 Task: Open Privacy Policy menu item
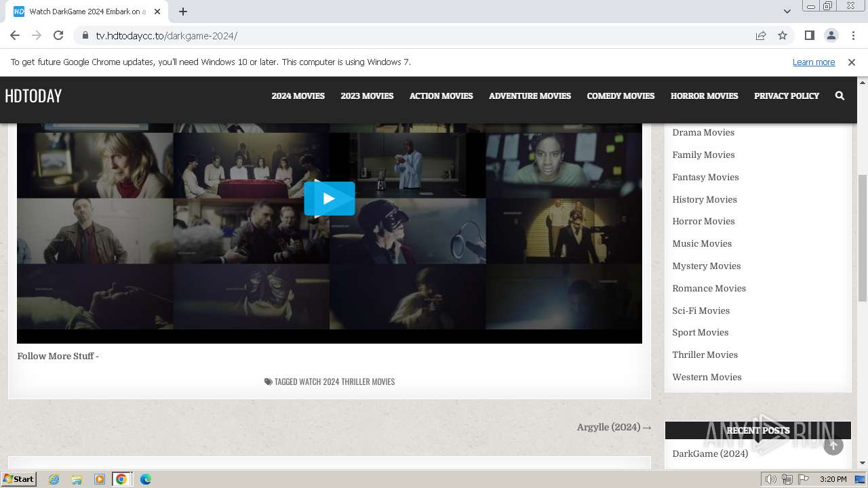pos(787,96)
